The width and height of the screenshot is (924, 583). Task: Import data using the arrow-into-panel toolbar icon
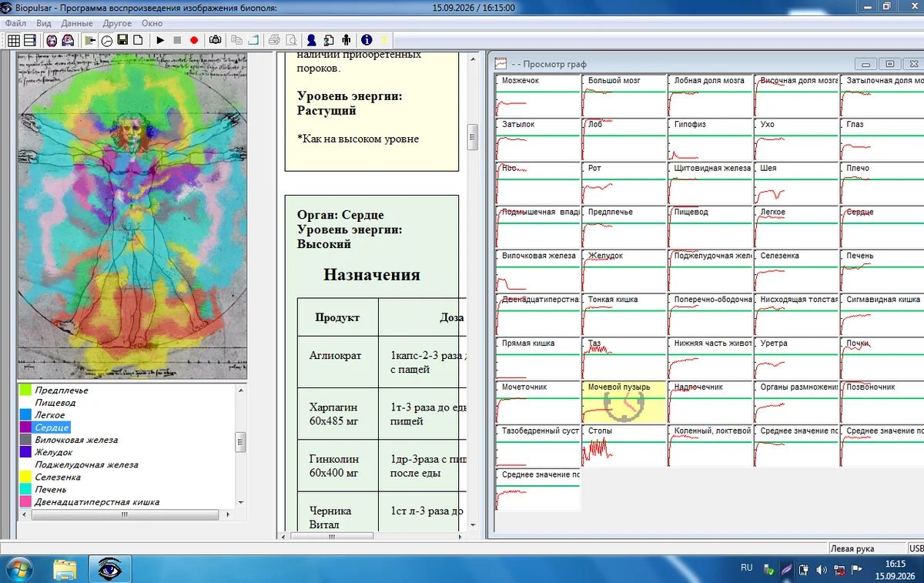click(90, 40)
